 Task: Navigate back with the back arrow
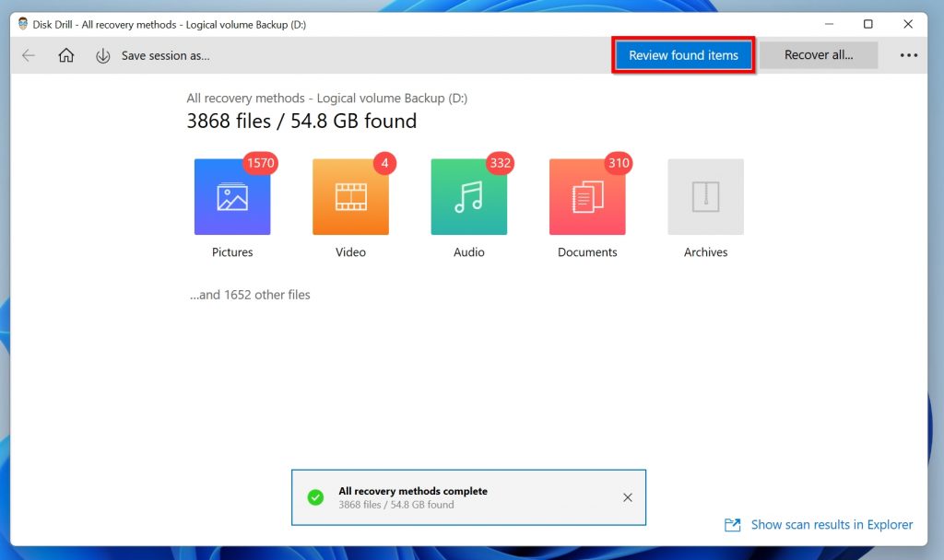[x=28, y=55]
